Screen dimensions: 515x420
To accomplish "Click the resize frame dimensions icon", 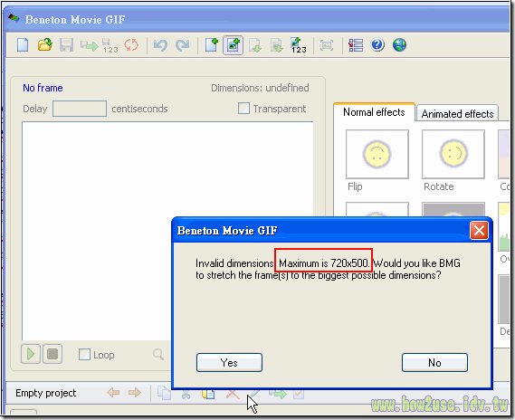I will point(327,45).
